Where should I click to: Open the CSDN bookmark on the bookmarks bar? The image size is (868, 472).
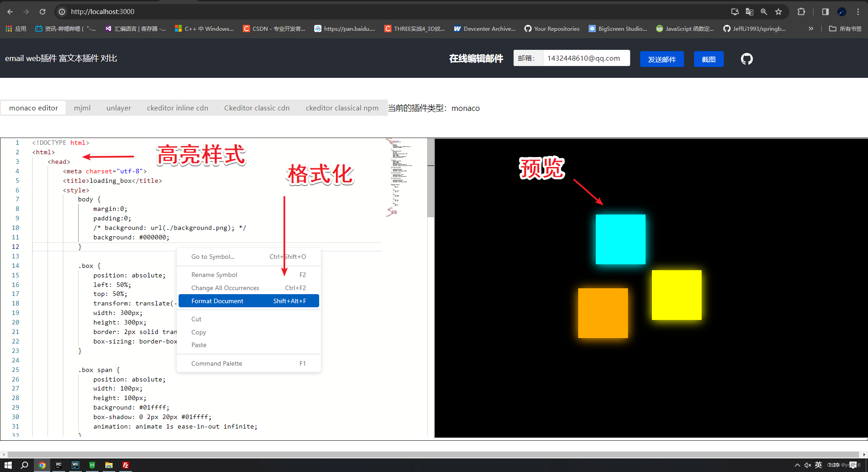[274, 29]
